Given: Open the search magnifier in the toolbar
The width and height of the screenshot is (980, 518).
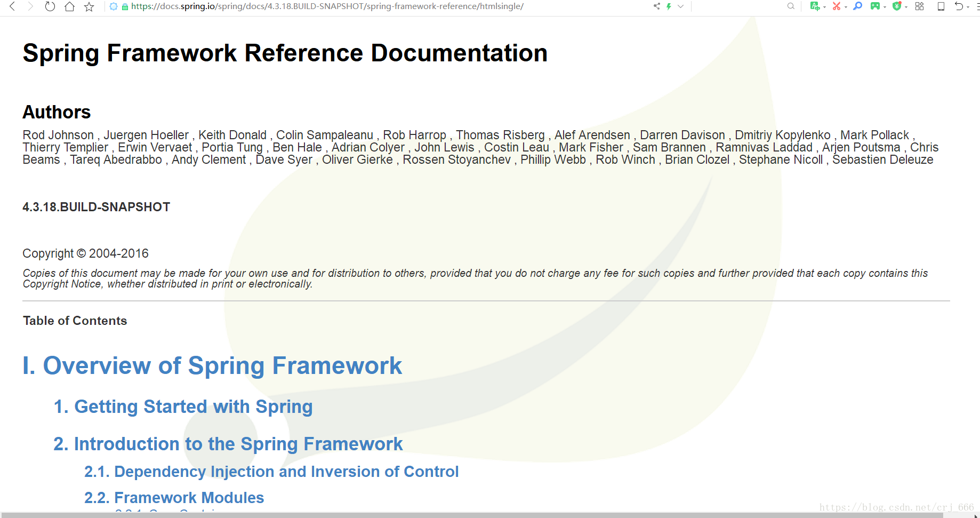Looking at the screenshot, I should (x=791, y=6).
